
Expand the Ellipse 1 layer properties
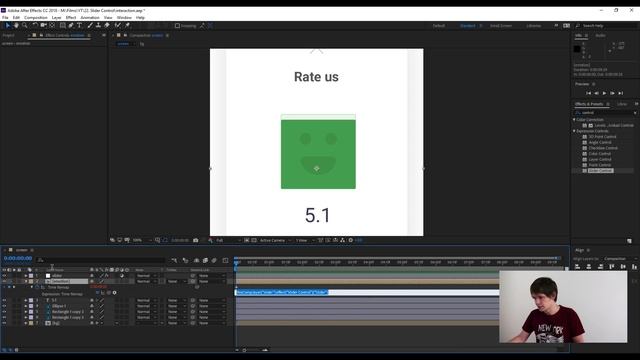point(26,306)
